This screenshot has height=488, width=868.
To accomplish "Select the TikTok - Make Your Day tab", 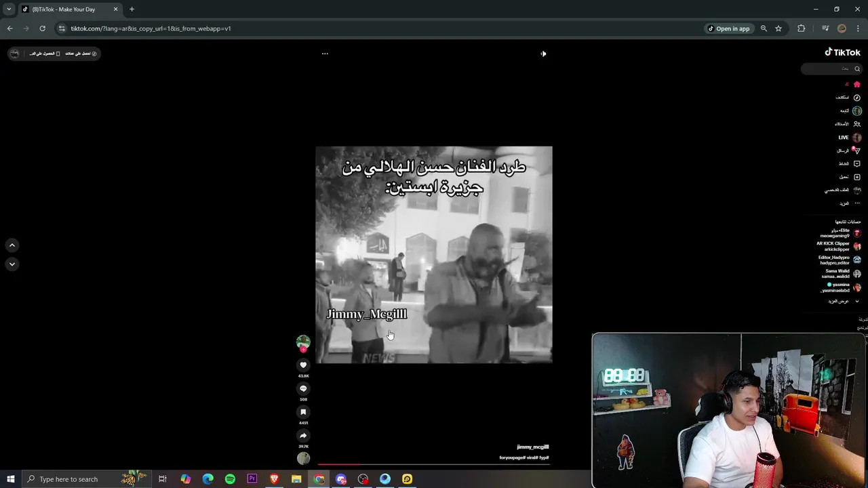I will 69,9.
